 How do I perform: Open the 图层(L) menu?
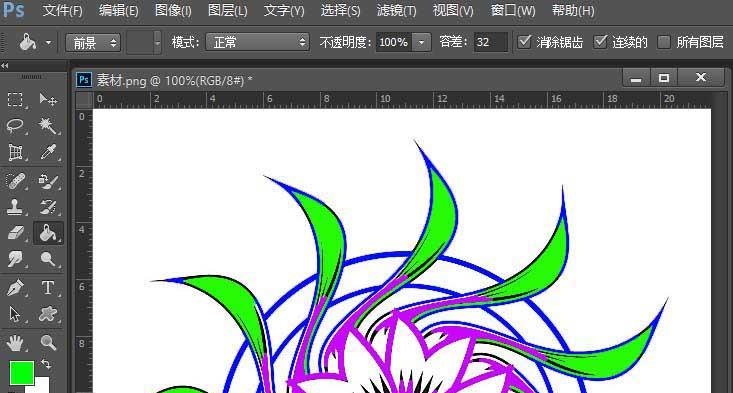click(228, 10)
